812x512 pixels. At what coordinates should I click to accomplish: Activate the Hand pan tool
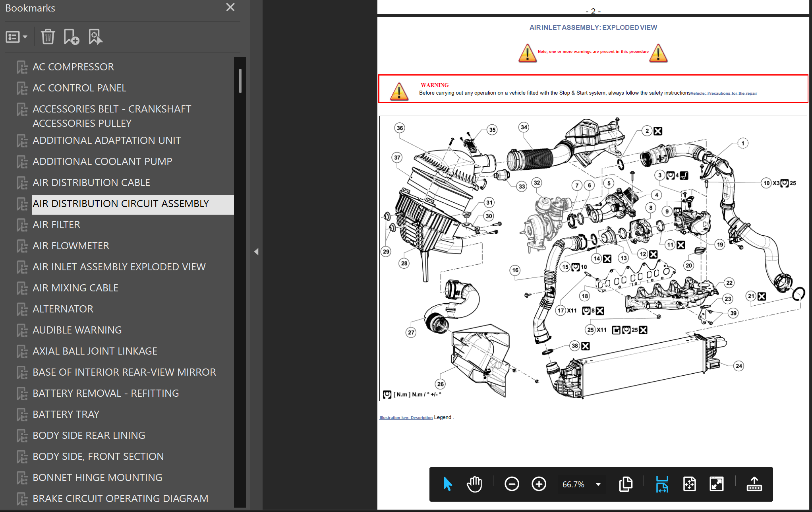click(474, 484)
